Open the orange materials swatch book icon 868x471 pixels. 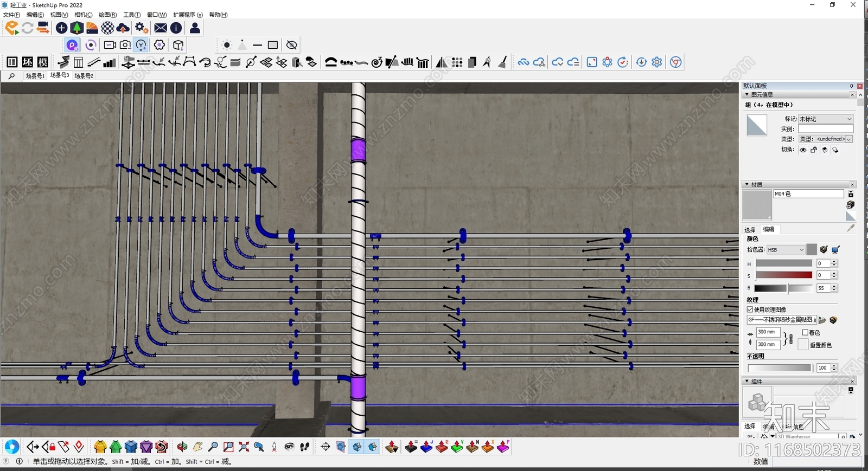tap(92, 28)
